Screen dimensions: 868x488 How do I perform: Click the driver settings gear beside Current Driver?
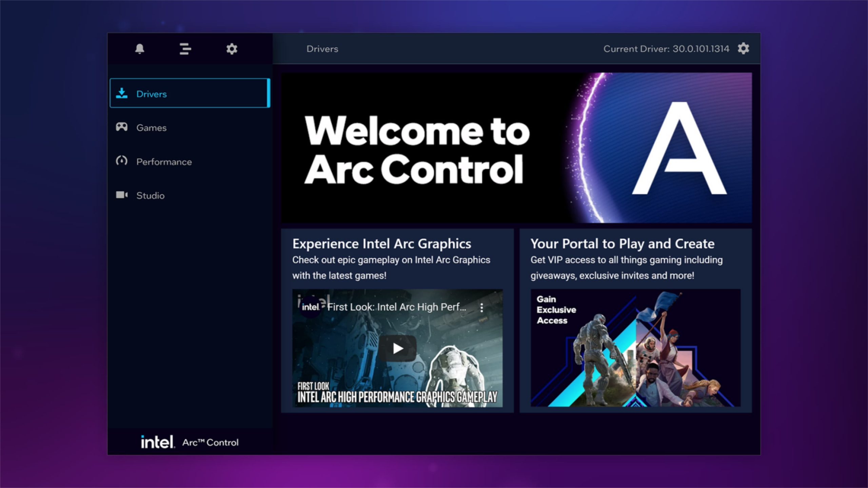(x=743, y=48)
